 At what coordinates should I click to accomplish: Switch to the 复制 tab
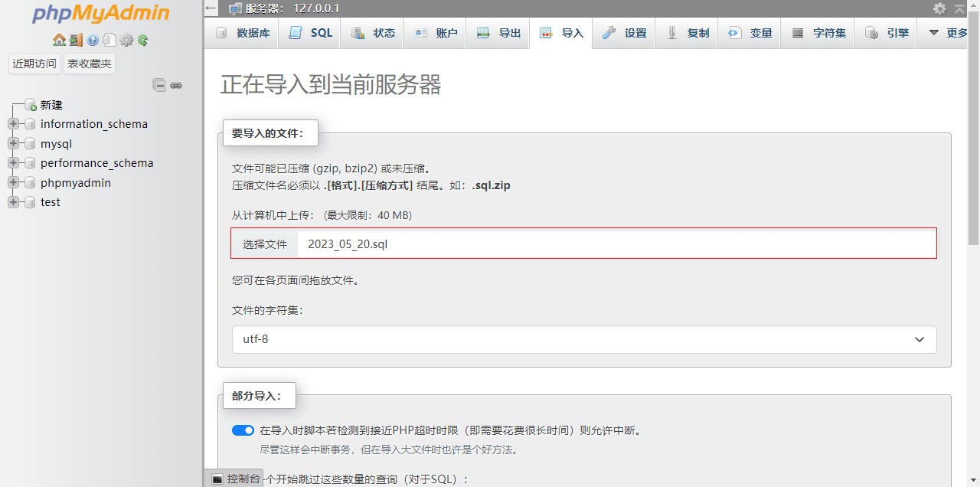click(x=687, y=33)
